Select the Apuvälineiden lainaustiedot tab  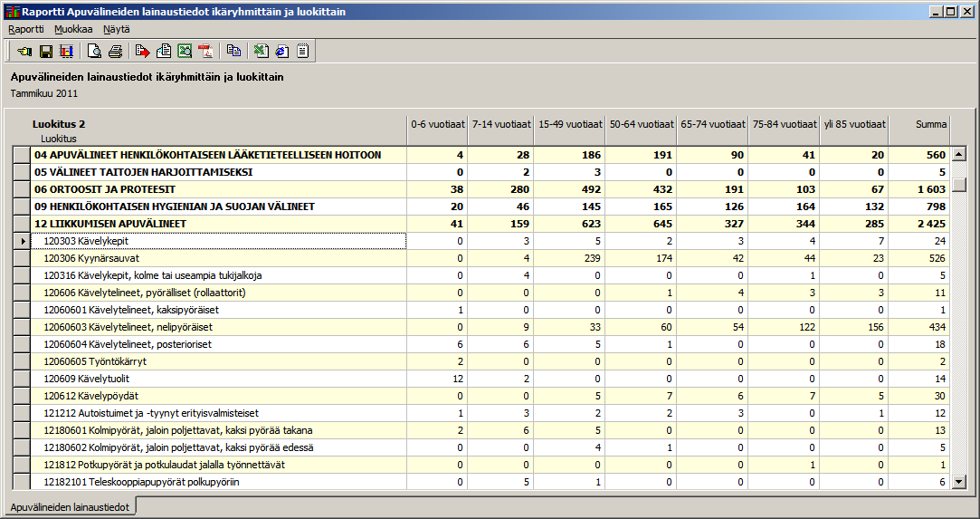coord(70,507)
